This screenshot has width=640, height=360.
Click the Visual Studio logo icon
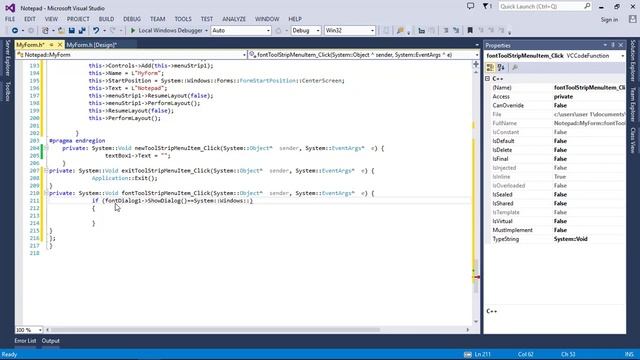coord(10,8)
